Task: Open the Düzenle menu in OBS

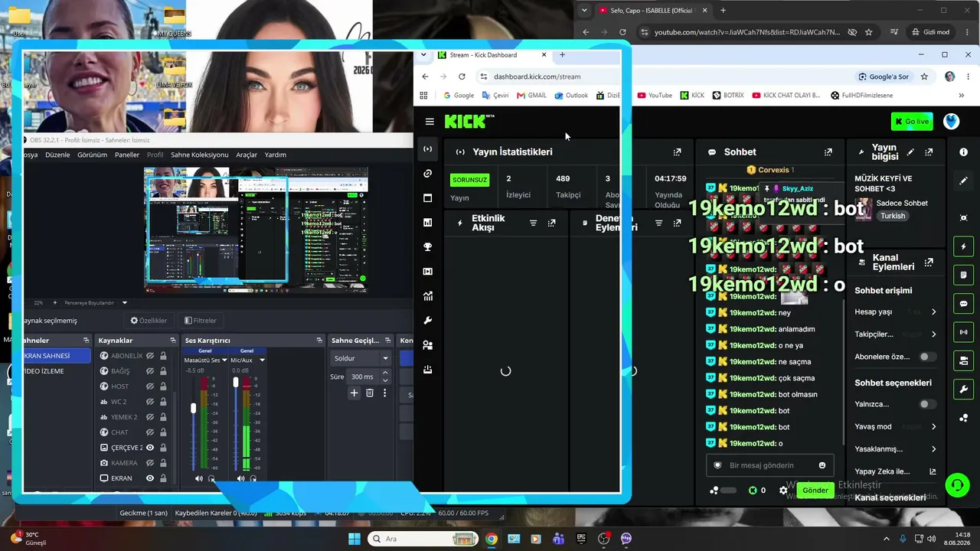Action: point(57,155)
